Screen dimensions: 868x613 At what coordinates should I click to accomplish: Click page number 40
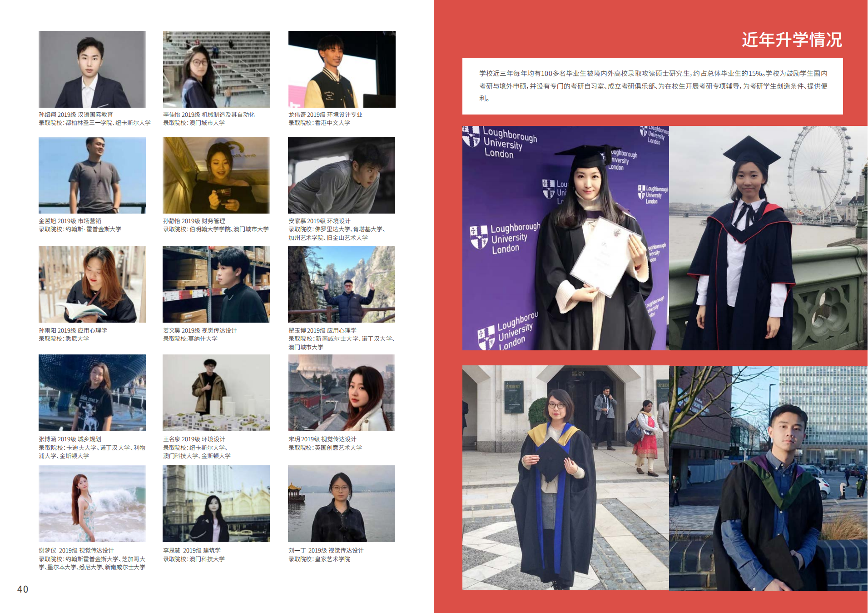(x=23, y=589)
